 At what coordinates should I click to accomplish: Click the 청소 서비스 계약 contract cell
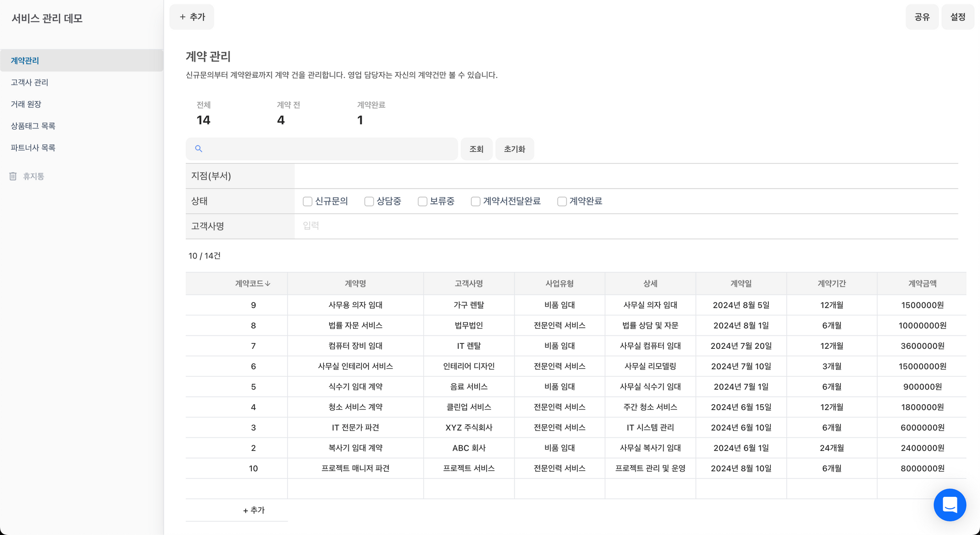[x=355, y=407]
